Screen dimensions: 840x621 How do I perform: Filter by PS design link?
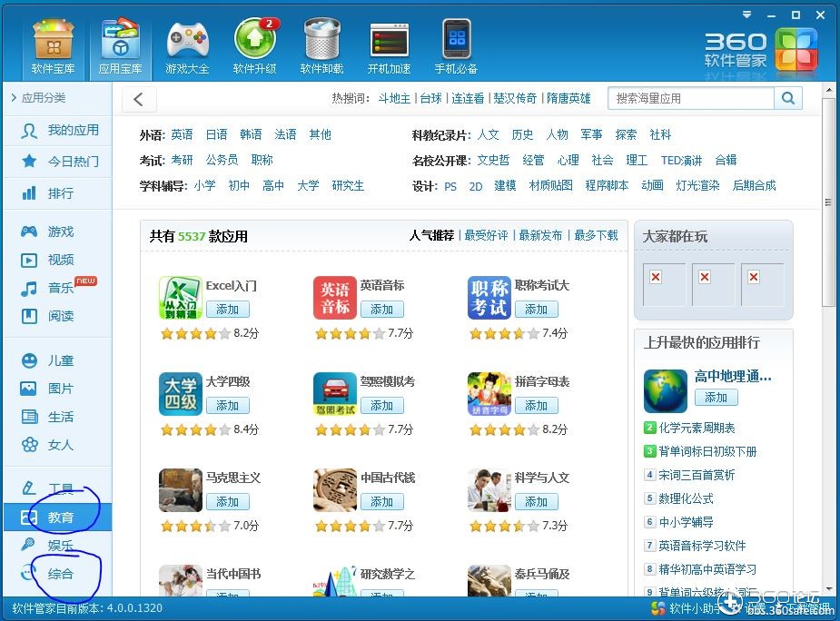[450, 186]
